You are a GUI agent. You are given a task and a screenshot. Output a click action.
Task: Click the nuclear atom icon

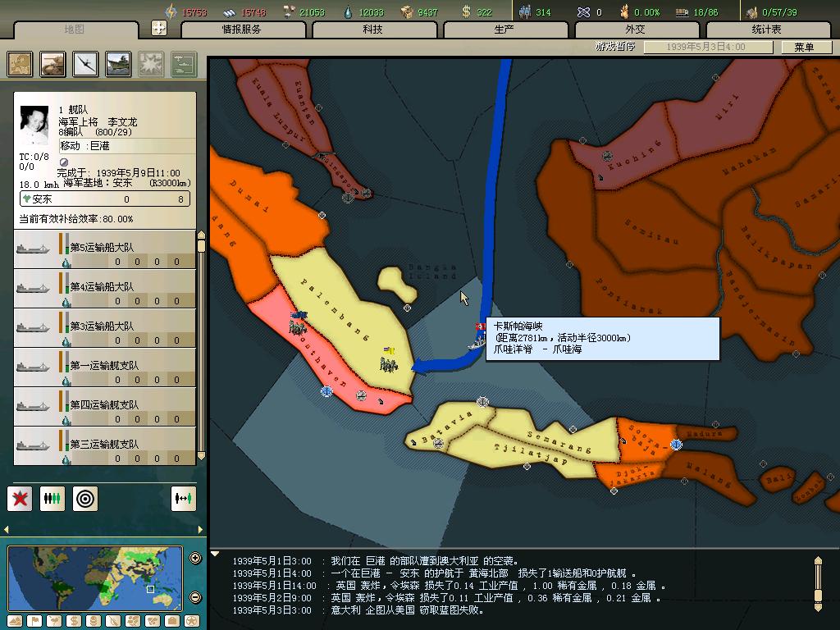tap(583, 11)
